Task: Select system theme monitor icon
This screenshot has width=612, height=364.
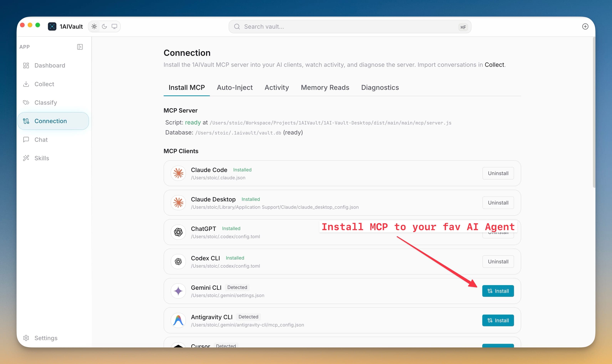Action: tap(114, 26)
